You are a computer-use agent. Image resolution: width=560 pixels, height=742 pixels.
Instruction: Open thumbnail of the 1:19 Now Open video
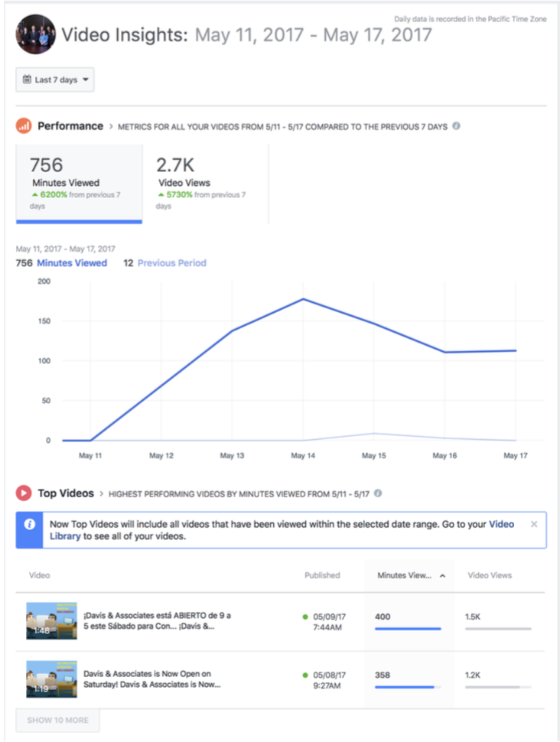click(x=51, y=679)
